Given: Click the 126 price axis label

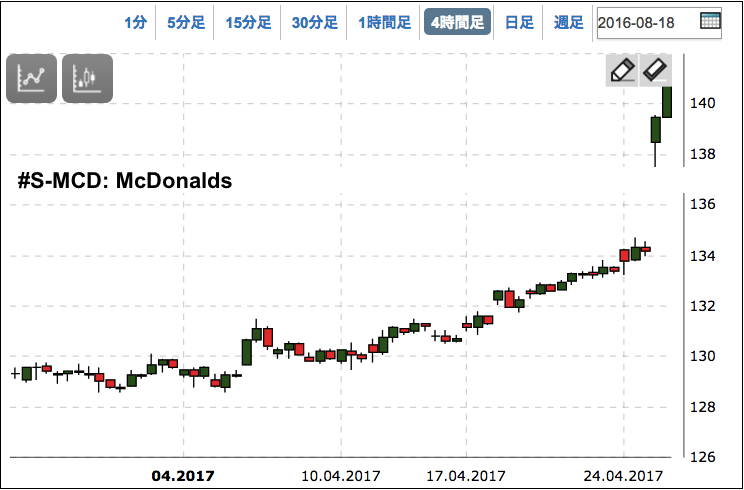Looking at the screenshot, I should click(x=702, y=457).
